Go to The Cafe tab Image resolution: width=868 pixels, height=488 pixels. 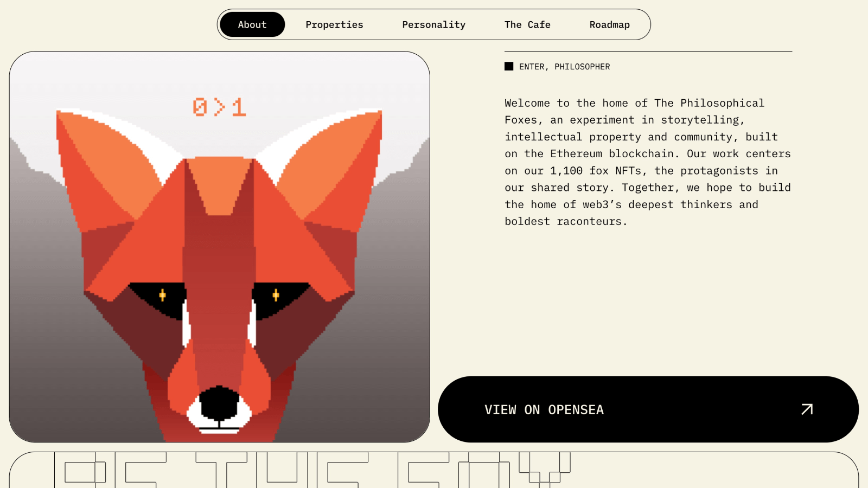pyautogui.click(x=527, y=24)
